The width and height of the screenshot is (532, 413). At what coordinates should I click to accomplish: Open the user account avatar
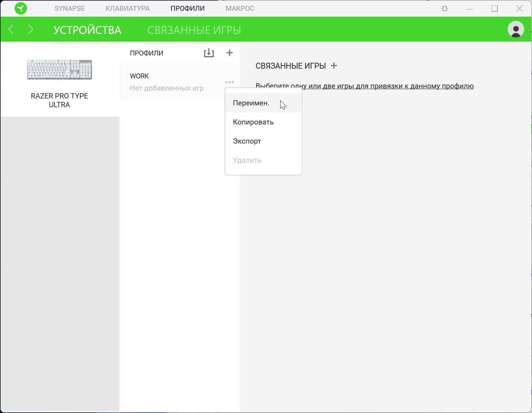(516, 29)
